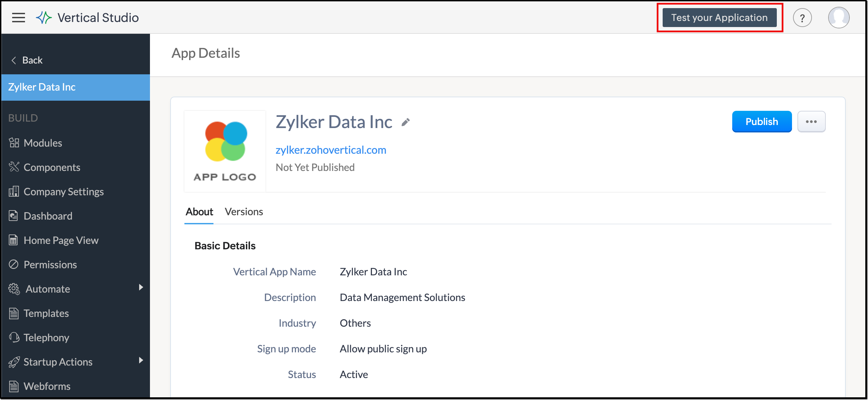
Task: Click the Dashboard sidebar icon
Action: coord(14,216)
